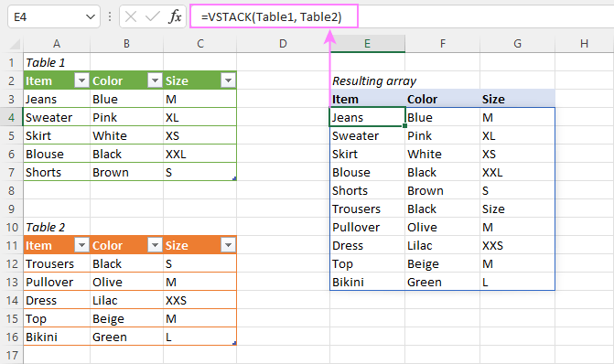Click the Select All corner triangle
This screenshot has width=614, height=364.
pyautogui.click(x=15, y=44)
